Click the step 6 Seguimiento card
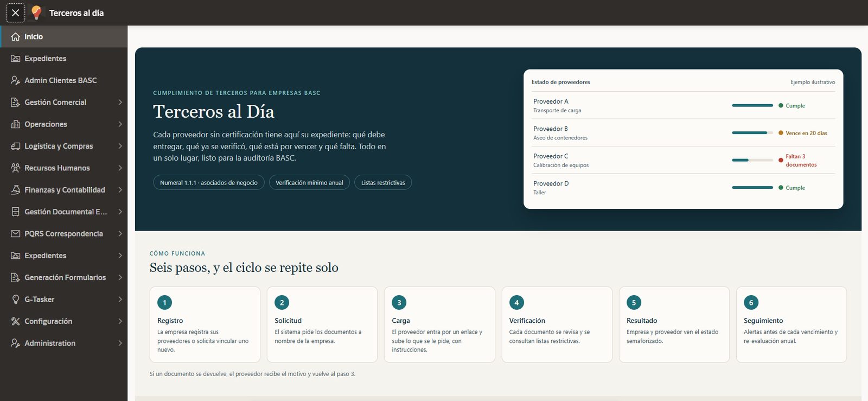The width and height of the screenshot is (868, 401). click(792, 324)
